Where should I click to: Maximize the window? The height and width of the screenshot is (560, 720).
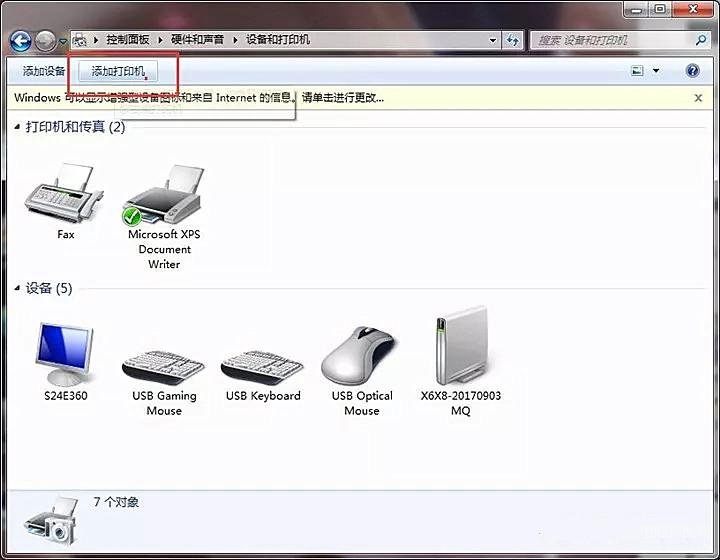point(660,9)
